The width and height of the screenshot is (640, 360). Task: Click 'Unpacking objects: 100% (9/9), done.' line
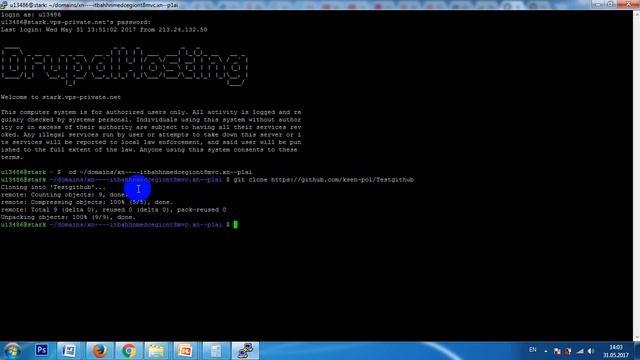68,217
